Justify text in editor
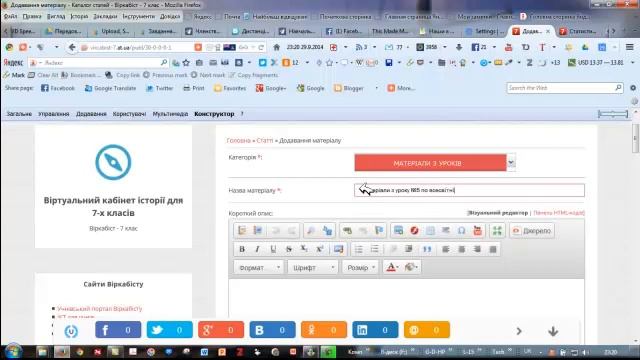Image resolution: width=640 pixels, height=360 pixels. 493,249
